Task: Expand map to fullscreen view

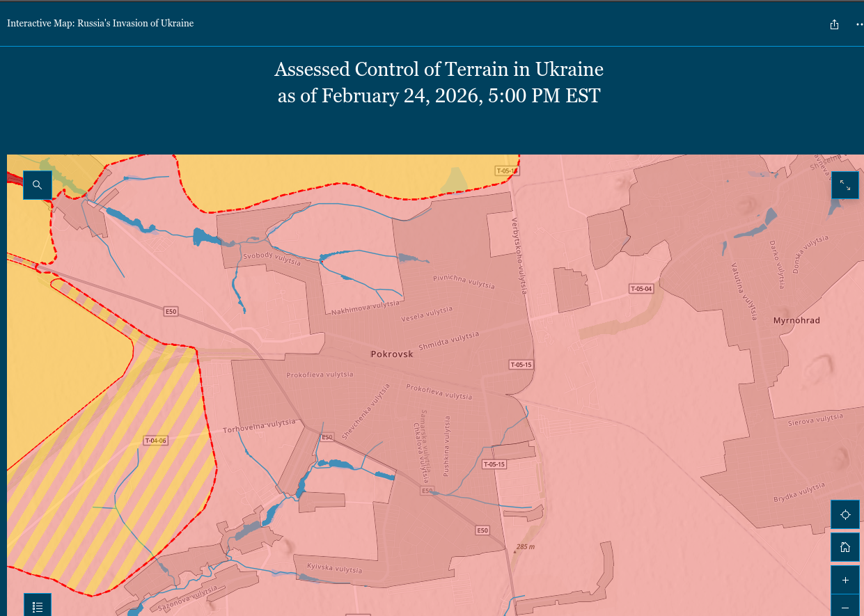Action: point(845,185)
